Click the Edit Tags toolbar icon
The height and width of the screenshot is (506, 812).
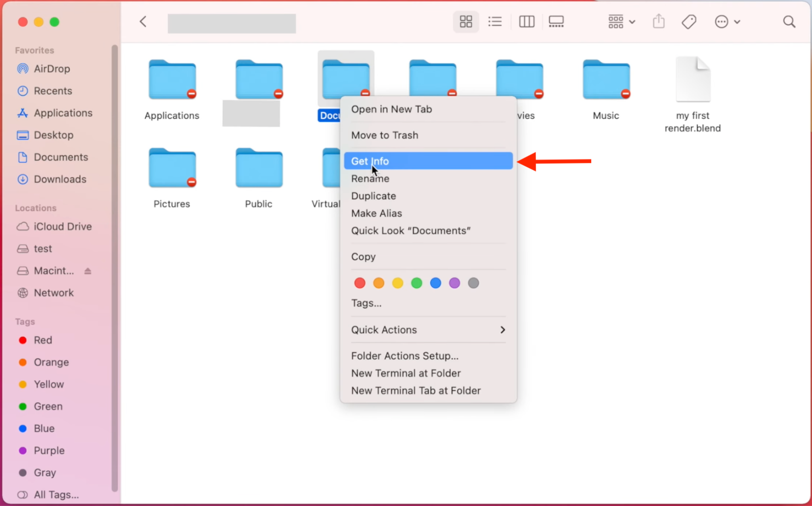pyautogui.click(x=689, y=22)
